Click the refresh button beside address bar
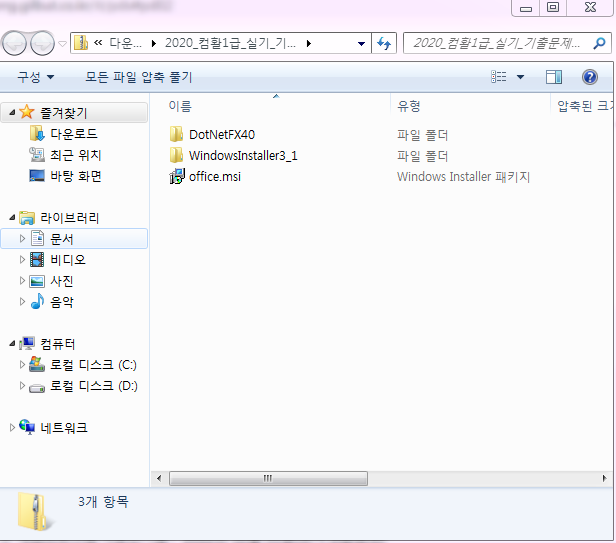The width and height of the screenshot is (616, 543). tap(384, 44)
